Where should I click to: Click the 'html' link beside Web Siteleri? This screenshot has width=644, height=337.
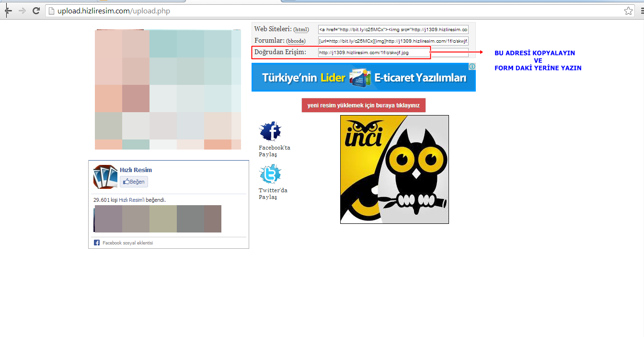click(301, 30)
